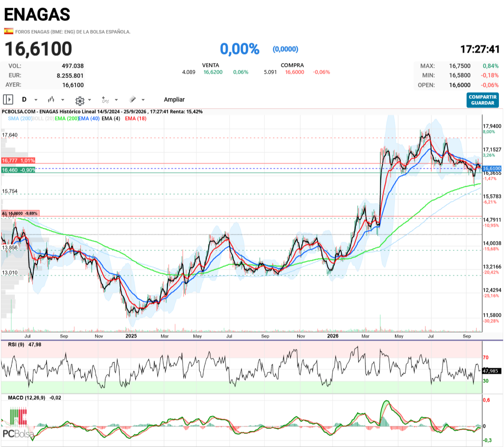Viewport: 504px width, 447px height.
Task: Click the 15,754 level label
Action: click(10, 191)
